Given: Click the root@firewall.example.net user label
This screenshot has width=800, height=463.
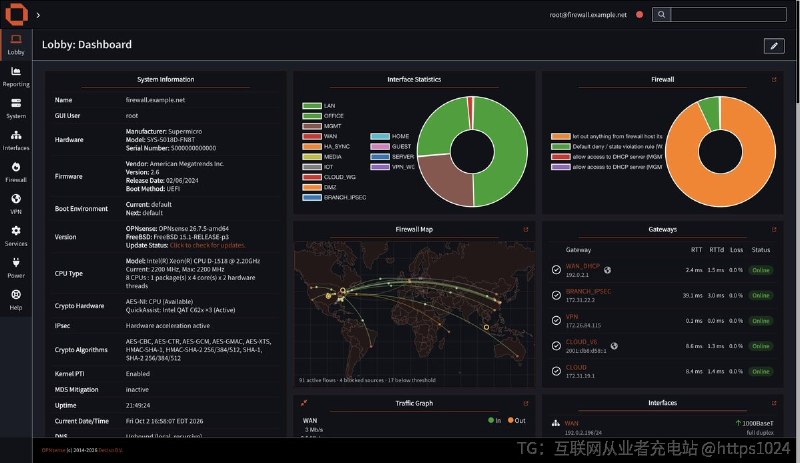Looking at the screenshot, I should 588,15.
